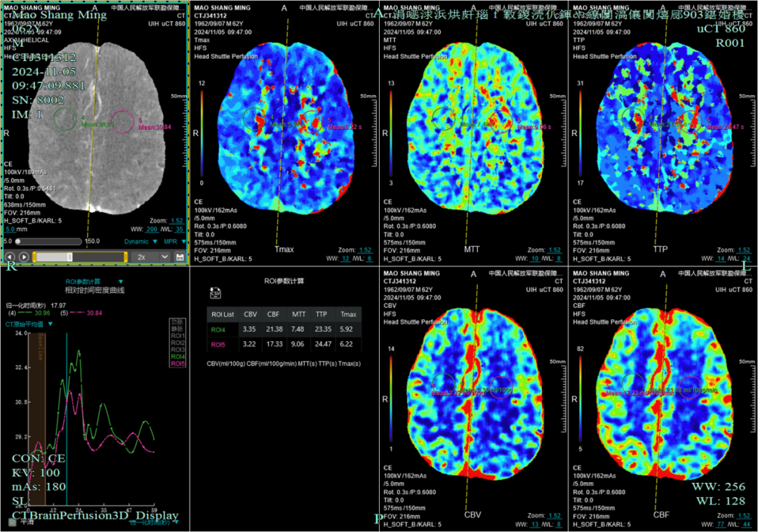The image size is (758, 532).
Task: Click the Tmax column header in ROI table
Action: pos(348,314)
